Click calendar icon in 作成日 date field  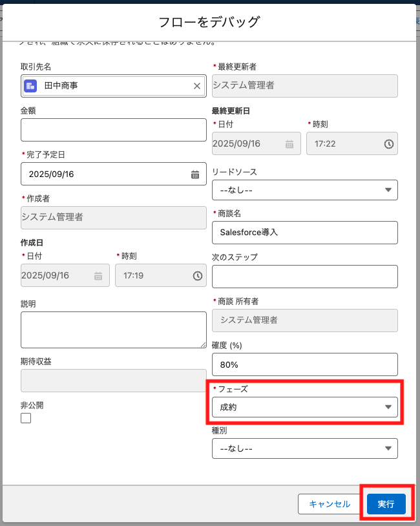click(98, 276)
